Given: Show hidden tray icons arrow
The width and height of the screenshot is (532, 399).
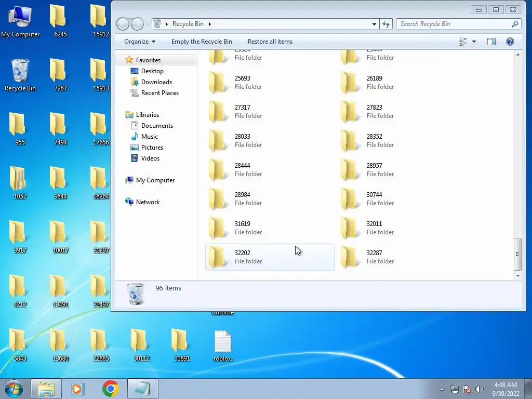Looking at the screenshot, I should [442, 389].
